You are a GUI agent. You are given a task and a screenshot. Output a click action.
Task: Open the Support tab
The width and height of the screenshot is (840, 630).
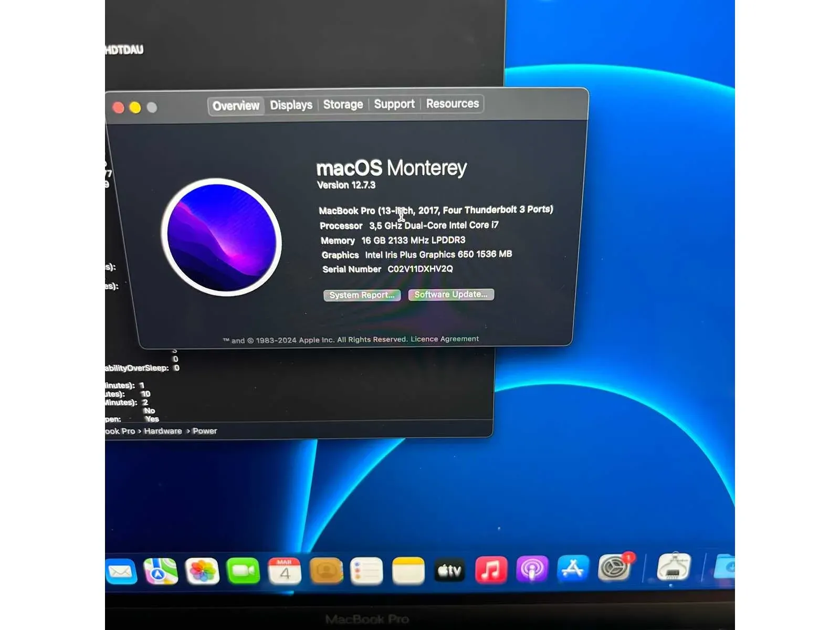394,104
